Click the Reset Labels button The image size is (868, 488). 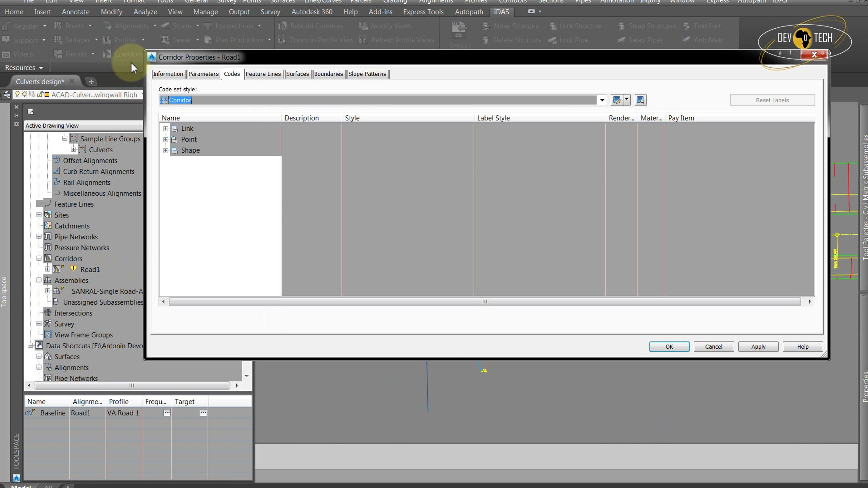pos(772,100)
